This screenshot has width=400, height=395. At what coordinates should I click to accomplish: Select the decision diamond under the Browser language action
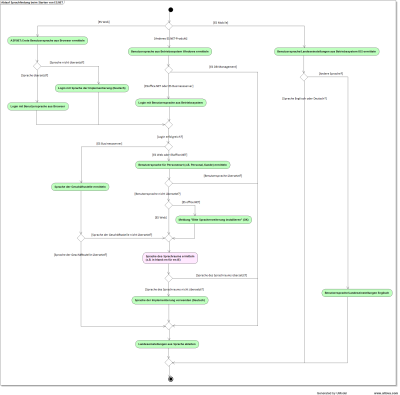[x=37, y=66]
